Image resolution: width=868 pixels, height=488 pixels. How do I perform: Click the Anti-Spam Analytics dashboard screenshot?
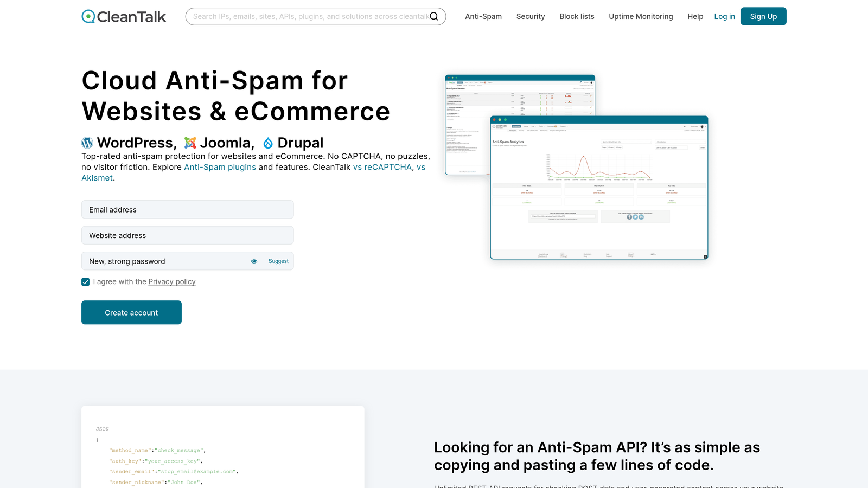click(599, 188)
